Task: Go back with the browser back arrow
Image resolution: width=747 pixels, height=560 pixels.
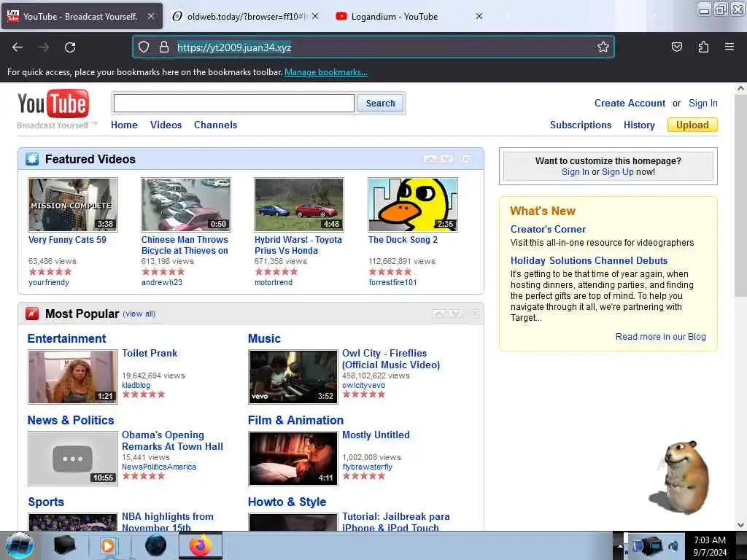Action: point(18,47)
